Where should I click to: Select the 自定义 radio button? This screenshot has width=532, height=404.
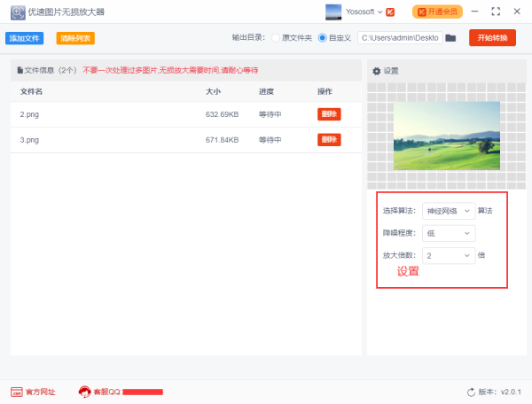[322, 38]
